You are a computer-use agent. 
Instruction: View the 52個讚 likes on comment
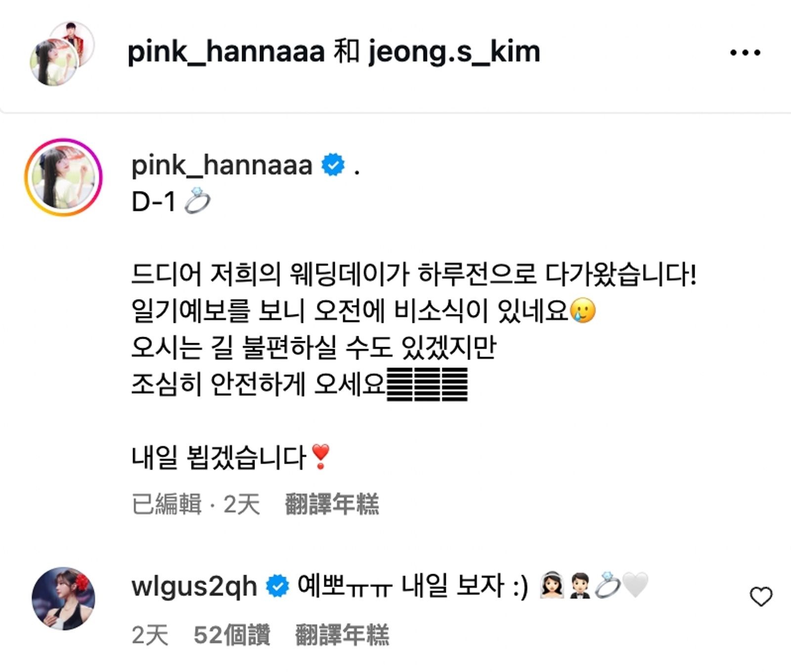[x=232, y=635]
